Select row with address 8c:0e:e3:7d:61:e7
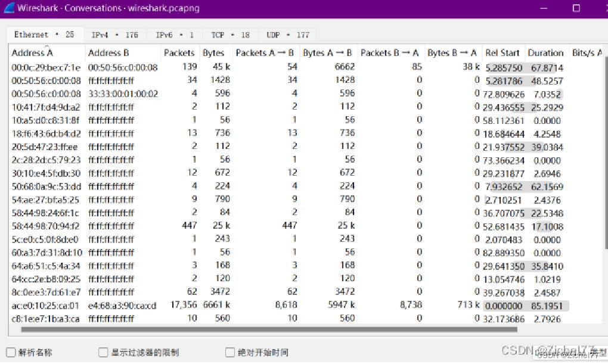The height and width of the screenshot is (364, 608). (x=306, y=293)
